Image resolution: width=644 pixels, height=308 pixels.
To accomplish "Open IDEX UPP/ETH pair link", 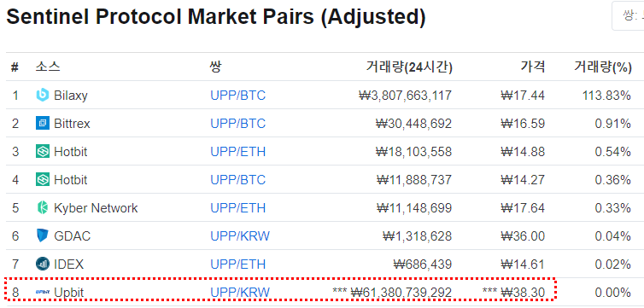I will 237,264.
